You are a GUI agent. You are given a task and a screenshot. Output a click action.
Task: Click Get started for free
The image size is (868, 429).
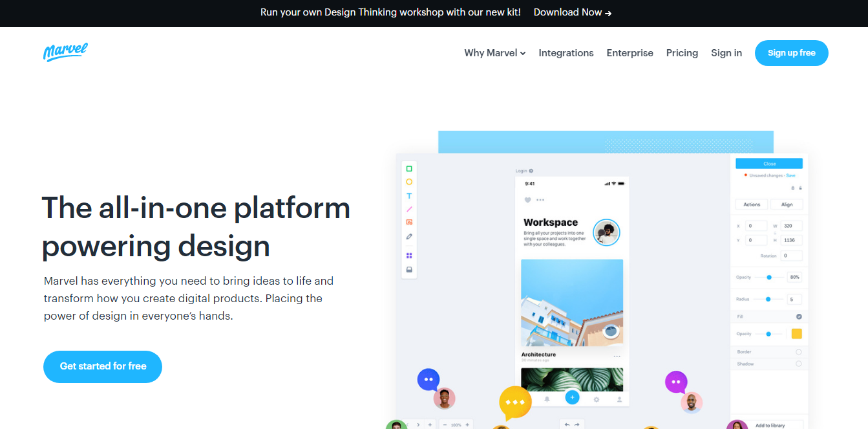coord(103,366)
